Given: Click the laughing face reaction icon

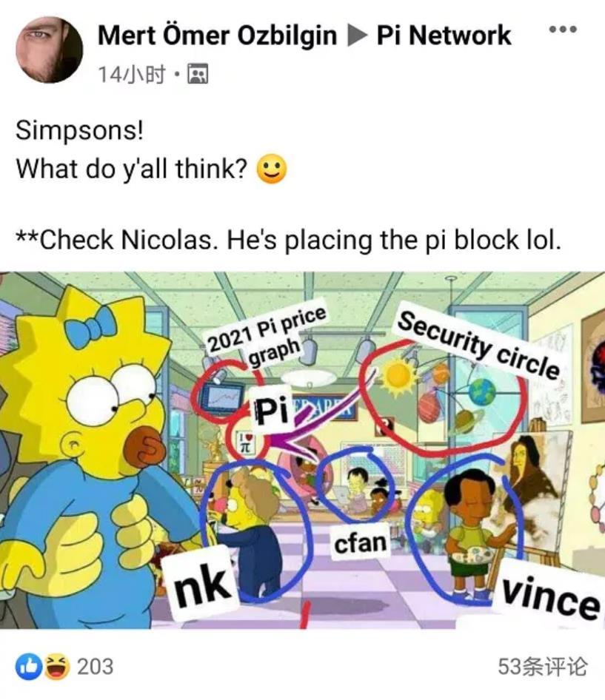Looking at the screenshot, I should click(x=57, y=667).
